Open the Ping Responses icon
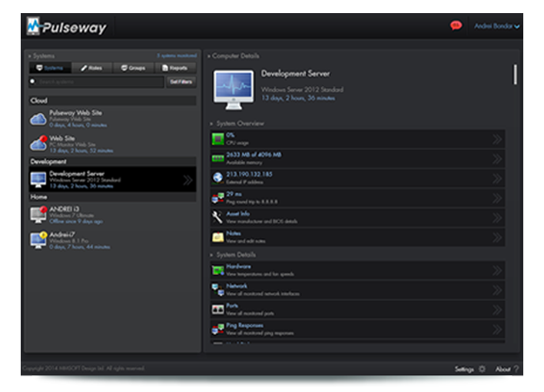This screenshot has height=392, width=544. point(218,329)
